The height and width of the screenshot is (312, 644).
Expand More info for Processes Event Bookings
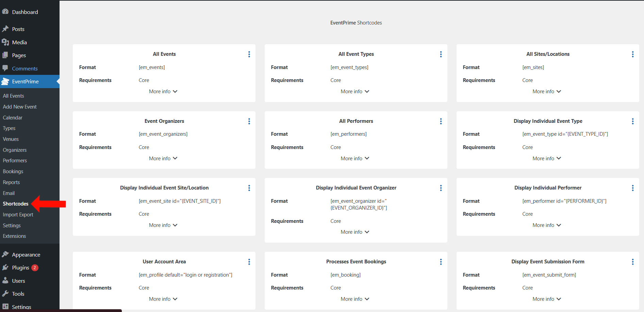tap(355, 299)
